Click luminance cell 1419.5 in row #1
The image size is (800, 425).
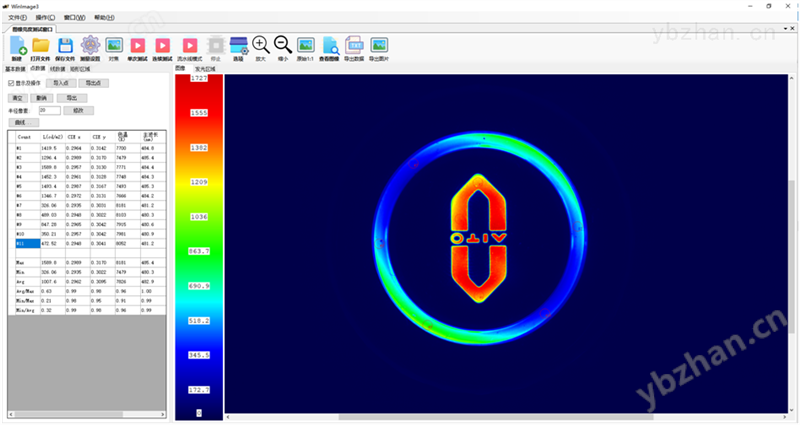(x=53, y=148)
